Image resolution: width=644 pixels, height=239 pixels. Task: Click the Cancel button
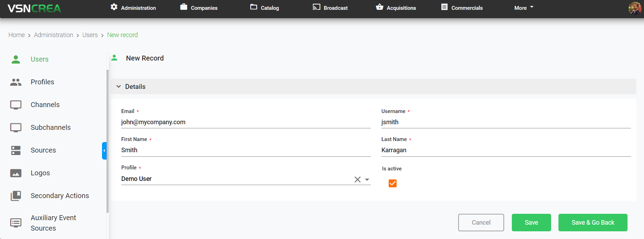pos(481,223)
